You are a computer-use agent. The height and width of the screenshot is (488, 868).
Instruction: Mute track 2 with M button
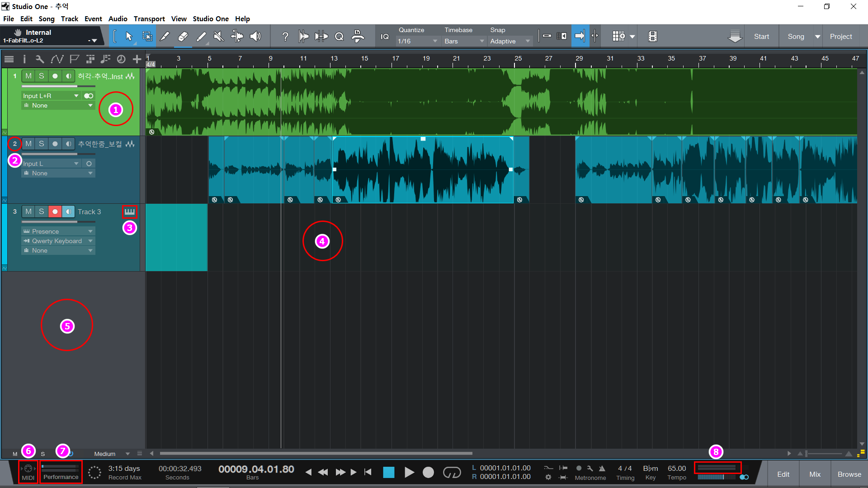28,144
